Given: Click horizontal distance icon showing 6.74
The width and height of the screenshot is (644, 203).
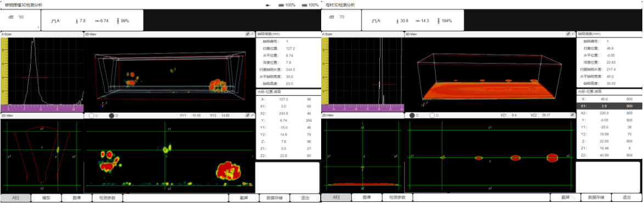Looking at the screenshot, I should (x=97, y=20).
